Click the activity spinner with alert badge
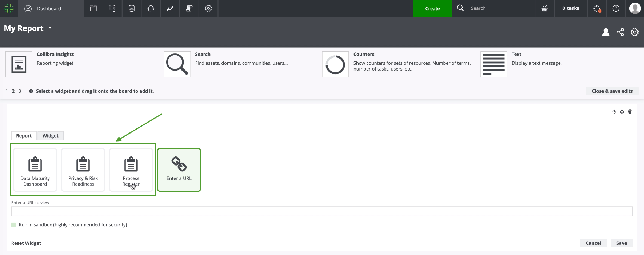The height and width of the screenshot is (255, 644). [597, 8]
